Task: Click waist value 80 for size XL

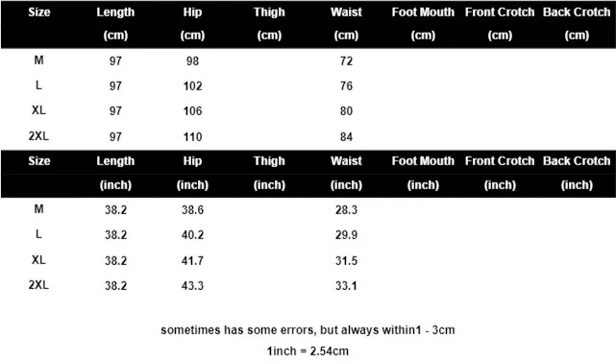Action: (346, 111)
